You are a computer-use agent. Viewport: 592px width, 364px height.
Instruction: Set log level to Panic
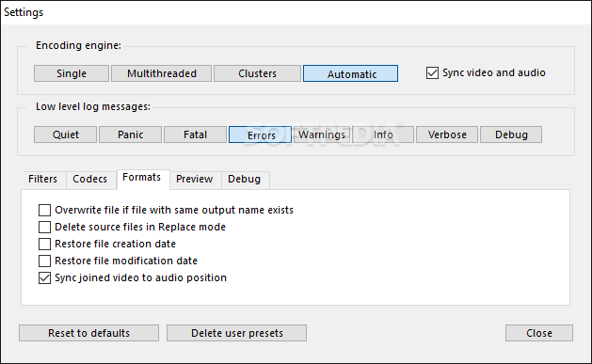130,135
